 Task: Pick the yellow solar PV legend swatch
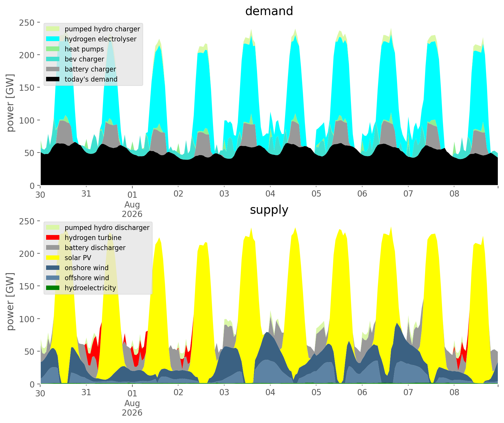(x=53, y=258)
